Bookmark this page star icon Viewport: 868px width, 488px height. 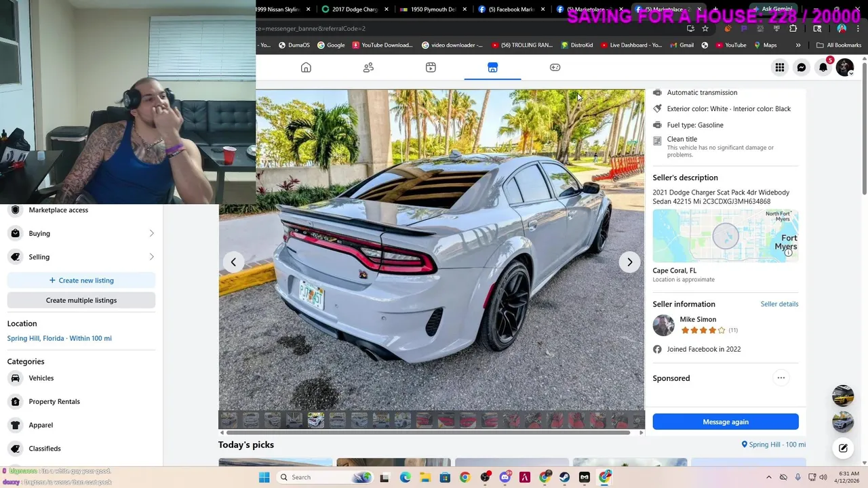705,28
